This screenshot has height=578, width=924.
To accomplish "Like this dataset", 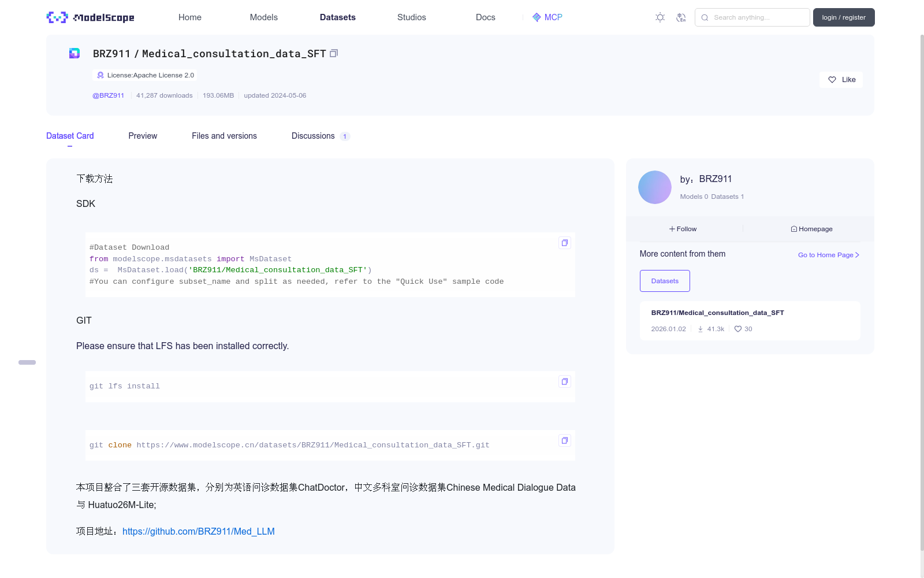I will (841, 80).
